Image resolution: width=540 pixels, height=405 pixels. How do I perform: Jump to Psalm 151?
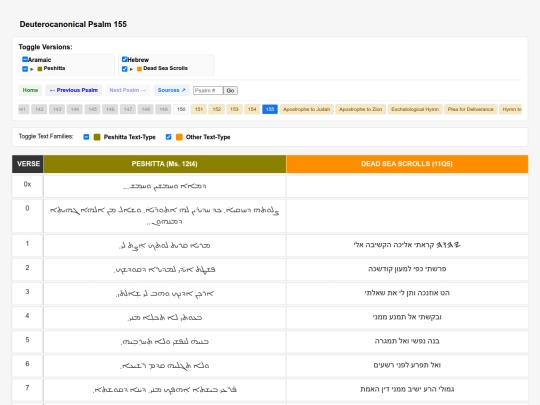coord(199,109)
